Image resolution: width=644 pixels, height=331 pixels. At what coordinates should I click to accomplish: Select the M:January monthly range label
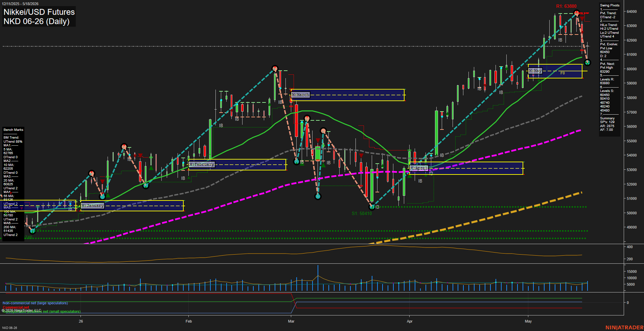click(93, 206)
